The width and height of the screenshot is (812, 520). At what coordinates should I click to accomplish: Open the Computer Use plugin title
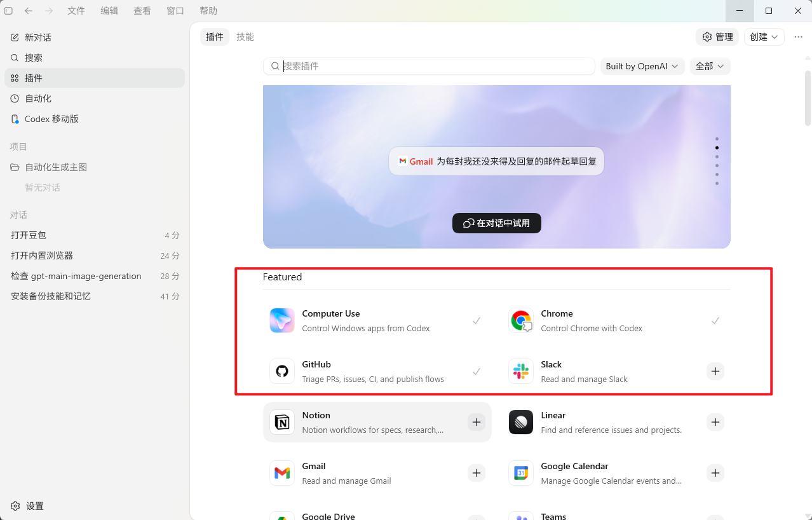(x=331, y=313)
